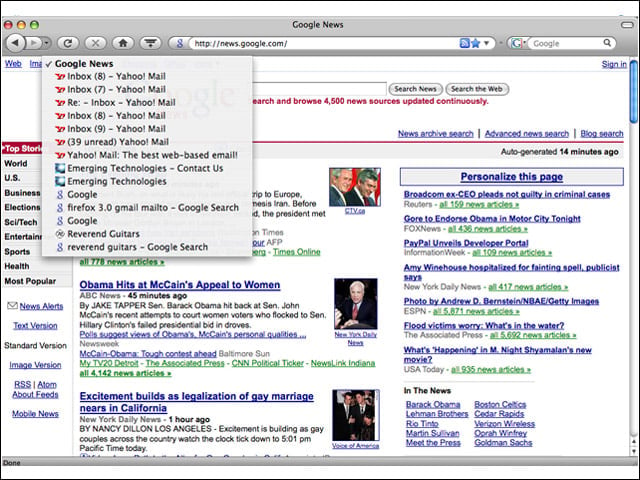640x480 pixels.
Task: Click Goldman Sachs under In The News
Action: [503, 442]
